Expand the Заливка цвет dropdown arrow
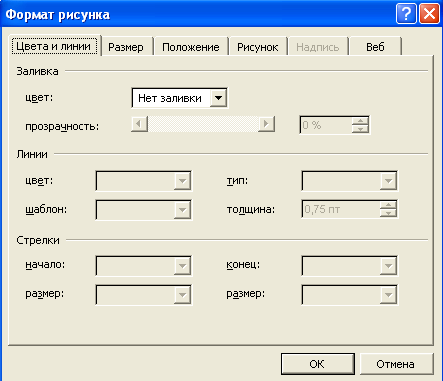Image resolution: width=443 pixels, height=381 pixels. [218, 98]
